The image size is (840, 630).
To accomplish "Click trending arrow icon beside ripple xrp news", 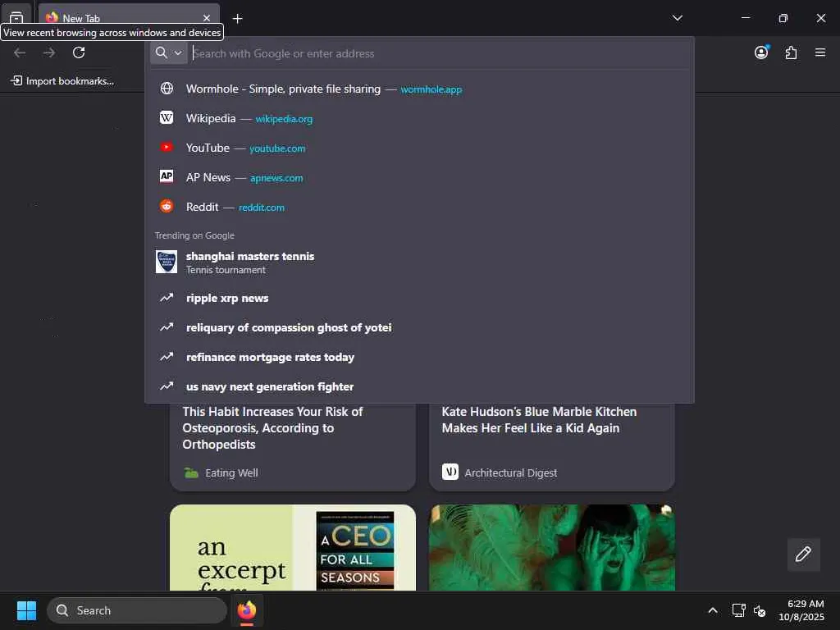I will pos(167,297).
